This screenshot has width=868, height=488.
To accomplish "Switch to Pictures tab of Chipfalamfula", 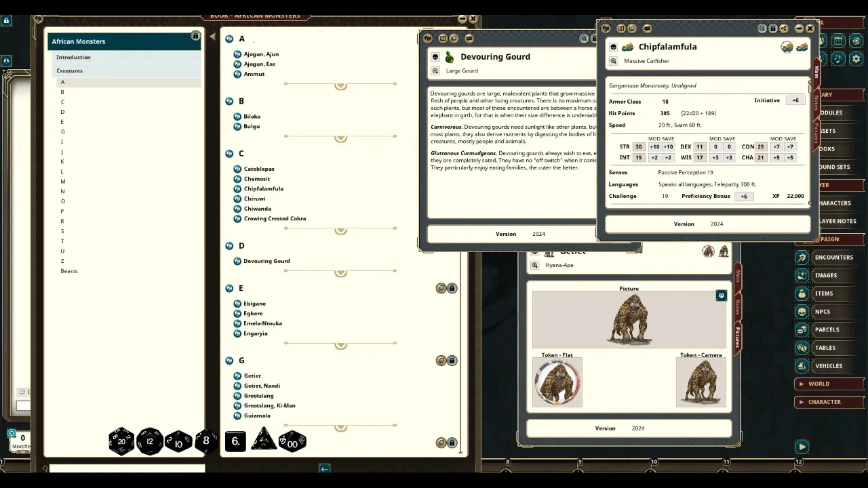I will [x=816, y=132].
